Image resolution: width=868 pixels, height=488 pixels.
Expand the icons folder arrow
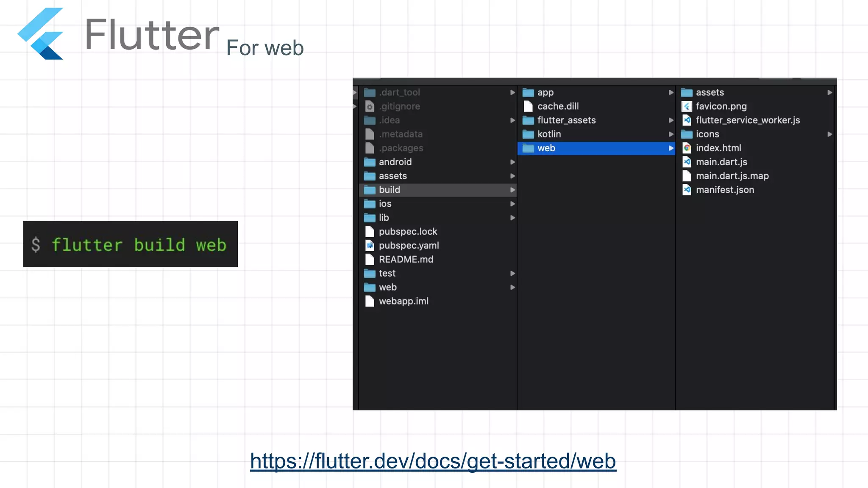click(x=829, y=134)
